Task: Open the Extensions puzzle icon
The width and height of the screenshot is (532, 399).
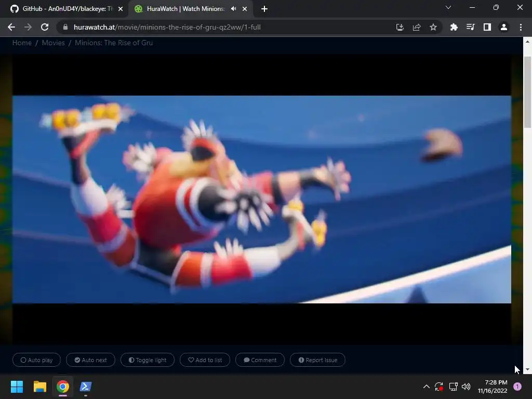Action: point(454,27)
